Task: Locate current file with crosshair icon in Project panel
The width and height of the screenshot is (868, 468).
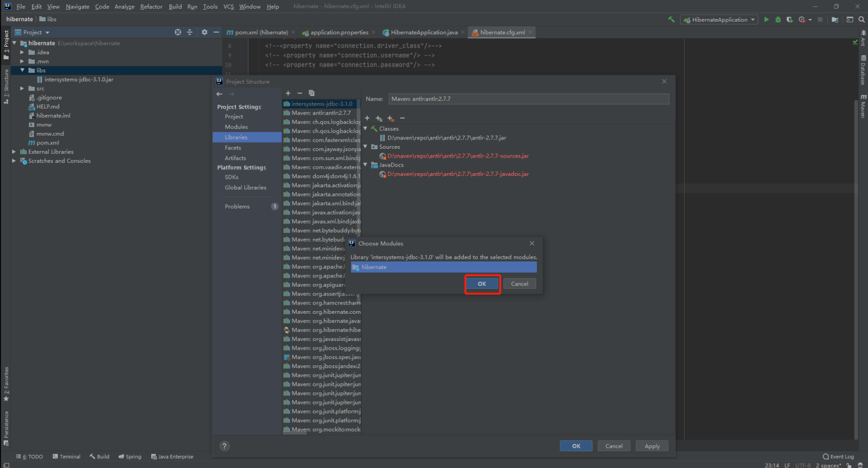Action: click(x=178, y=32)
